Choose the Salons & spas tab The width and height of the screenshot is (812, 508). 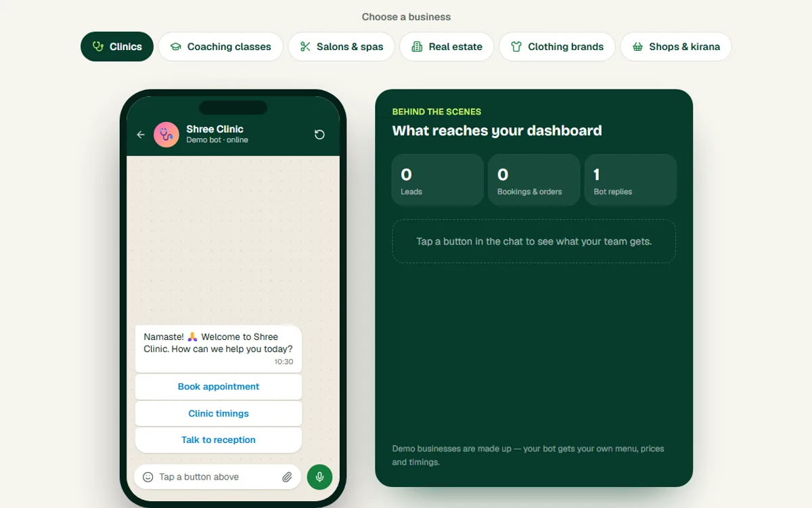pyautogui.click(x=341, y=47)
